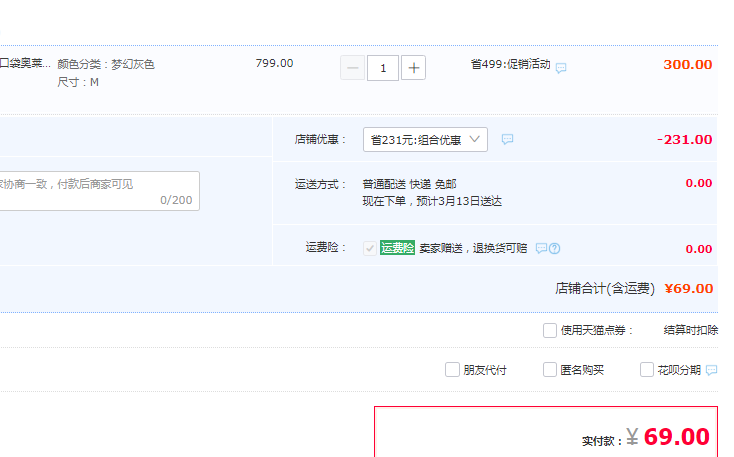Click the 0/200 character counter
734x457 pixels.
point(176,200)
